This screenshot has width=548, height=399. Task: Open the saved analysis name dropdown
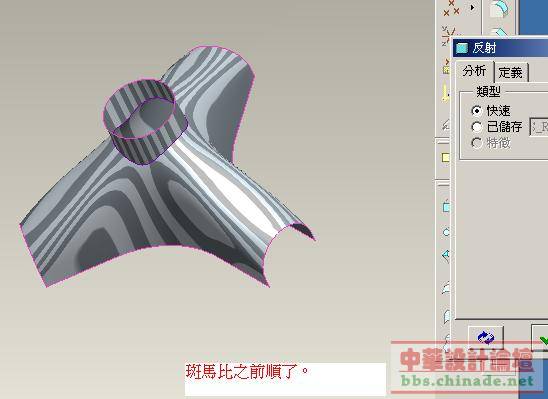pyautogui.click(x=539, y=127)
